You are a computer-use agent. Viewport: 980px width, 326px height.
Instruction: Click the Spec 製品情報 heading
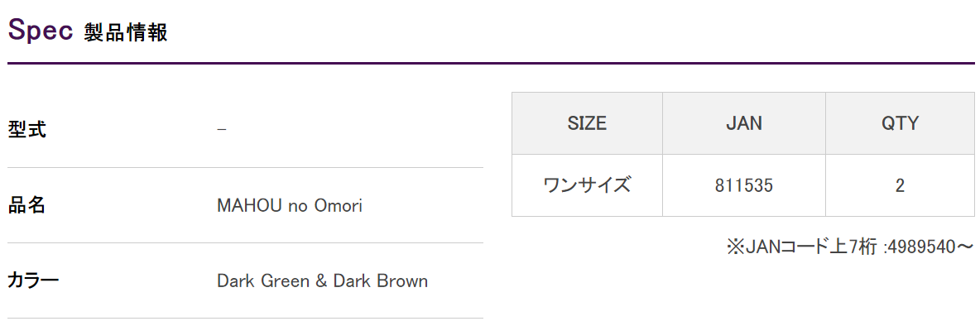88,30
